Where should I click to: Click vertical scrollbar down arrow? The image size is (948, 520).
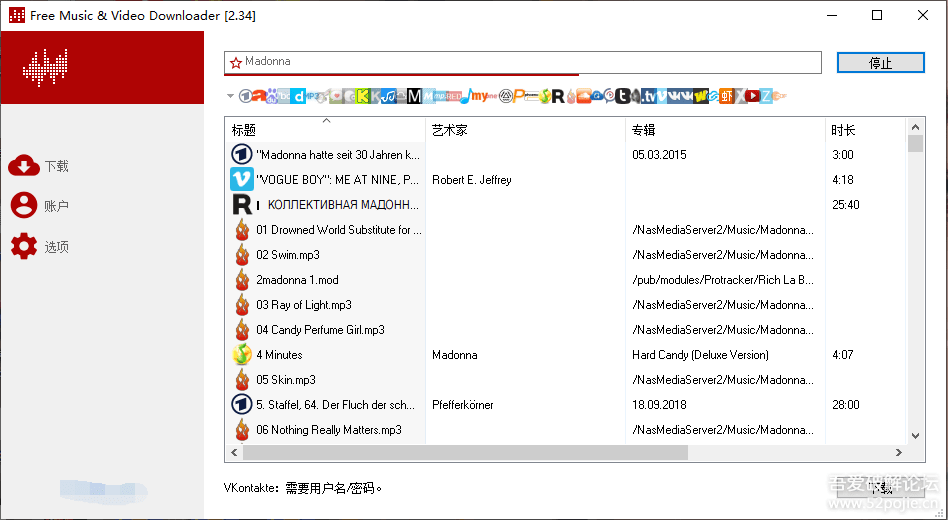click(915, 435)
